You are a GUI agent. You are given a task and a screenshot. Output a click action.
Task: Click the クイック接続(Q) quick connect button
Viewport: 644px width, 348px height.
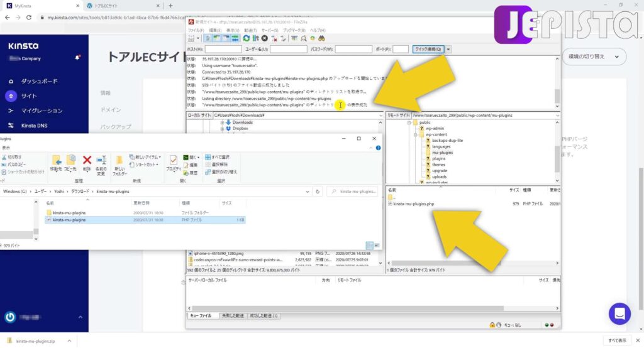pos(428,49)
